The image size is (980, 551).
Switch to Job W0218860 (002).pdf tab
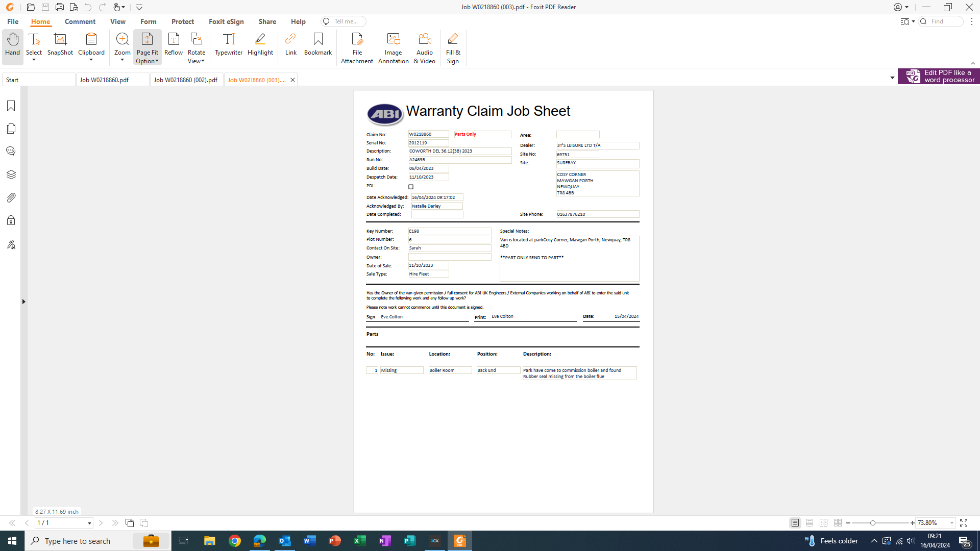(x=186, y=80)
